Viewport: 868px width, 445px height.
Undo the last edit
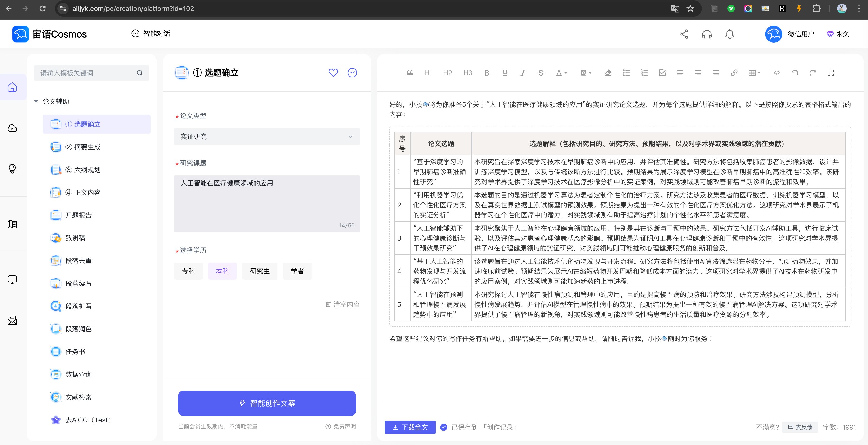(795, 73)
